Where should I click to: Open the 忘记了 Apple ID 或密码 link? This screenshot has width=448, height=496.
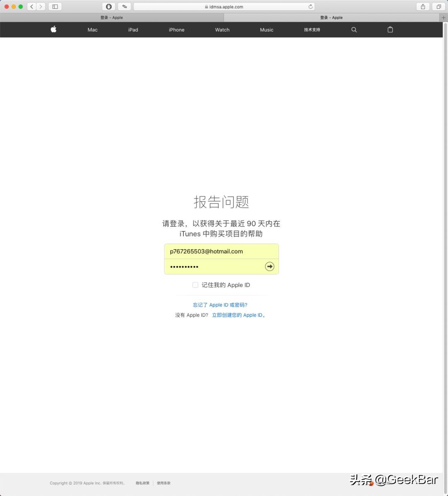[x=219, y=304]
